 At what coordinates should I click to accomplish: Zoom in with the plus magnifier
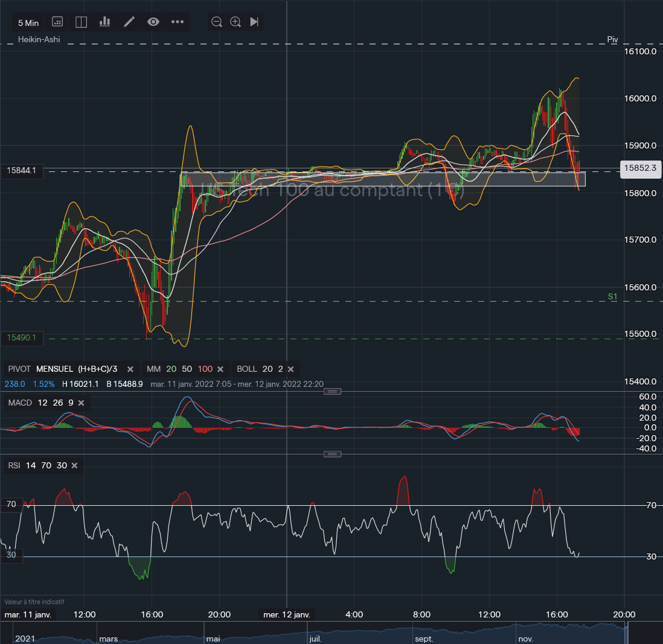[x=235, y=22]
